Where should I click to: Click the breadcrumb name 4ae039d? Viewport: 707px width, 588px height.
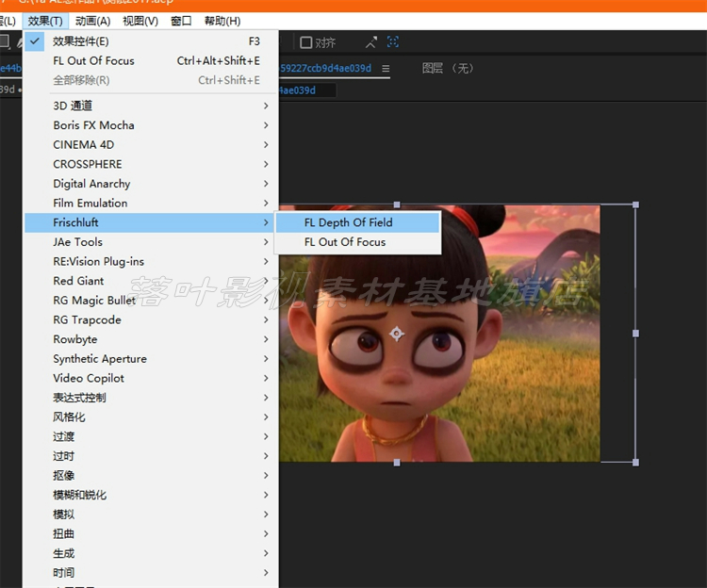click(x=298, y=90)
